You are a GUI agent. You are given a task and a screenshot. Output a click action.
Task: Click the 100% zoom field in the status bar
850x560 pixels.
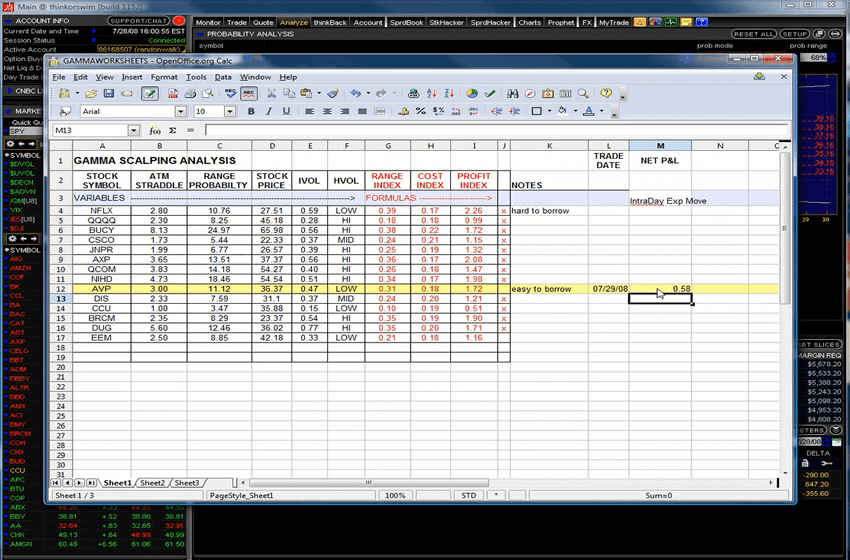395,495
